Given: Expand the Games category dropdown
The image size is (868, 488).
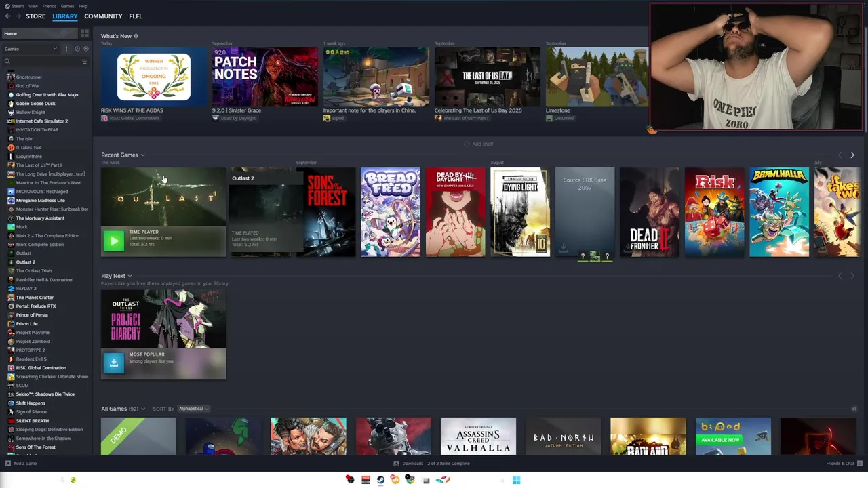Looking at the screenshot, I should pyautogui.click(x=55, y=49).
